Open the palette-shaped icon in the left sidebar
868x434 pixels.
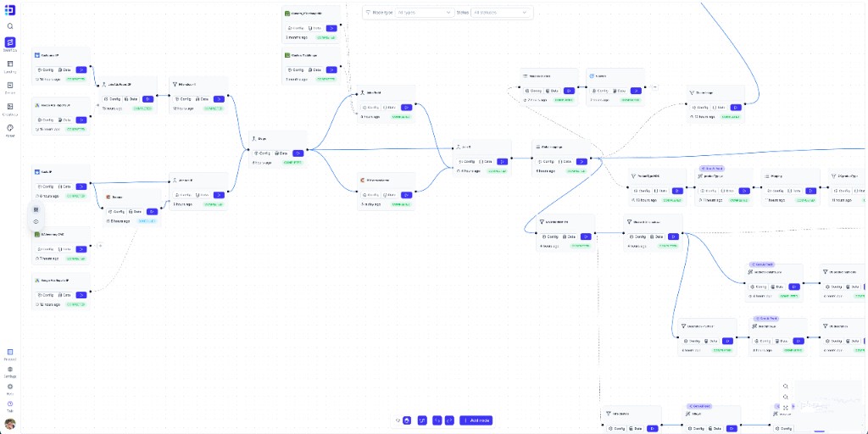10,128
